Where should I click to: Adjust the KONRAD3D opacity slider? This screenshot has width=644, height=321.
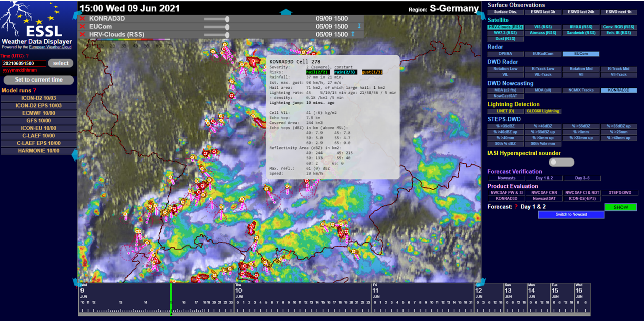[216, 19]
